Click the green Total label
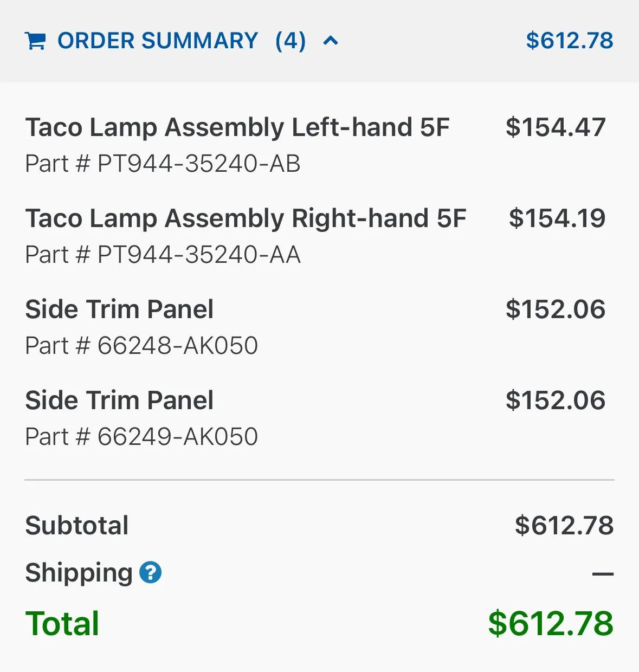 62,623
